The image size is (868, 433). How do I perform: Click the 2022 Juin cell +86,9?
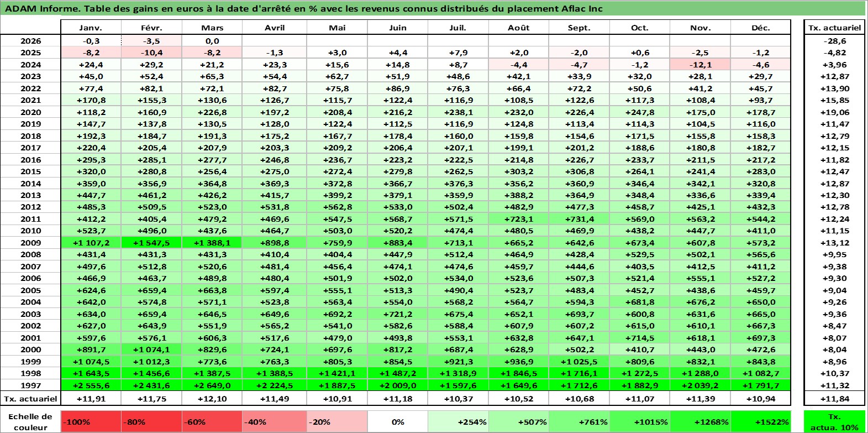[x=398, y=88]
